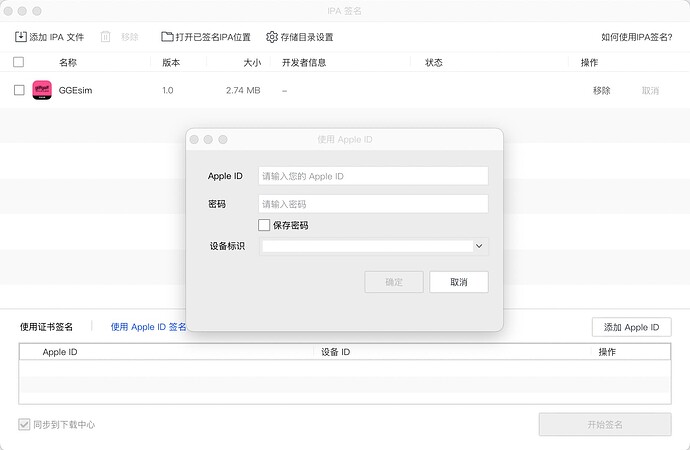690x450 pixels.
Task: Click the 添加 IPA 文件 toolbar label
Action: pyautogui.click(x=57, y=37)
